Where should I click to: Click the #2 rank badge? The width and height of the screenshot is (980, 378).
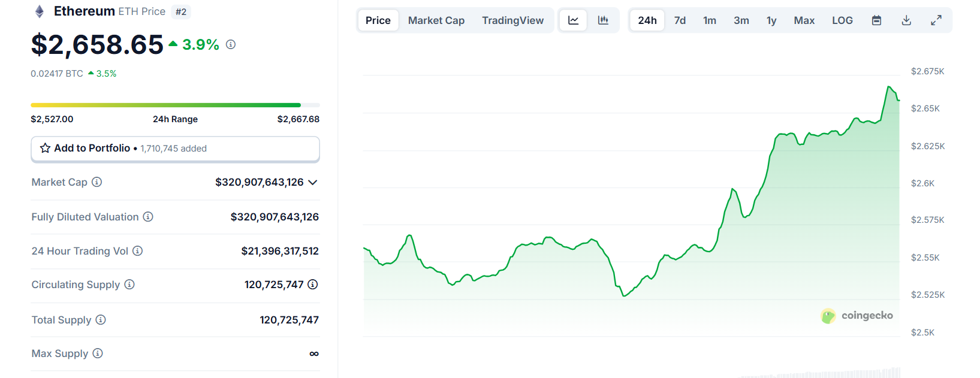pos(181,11)
